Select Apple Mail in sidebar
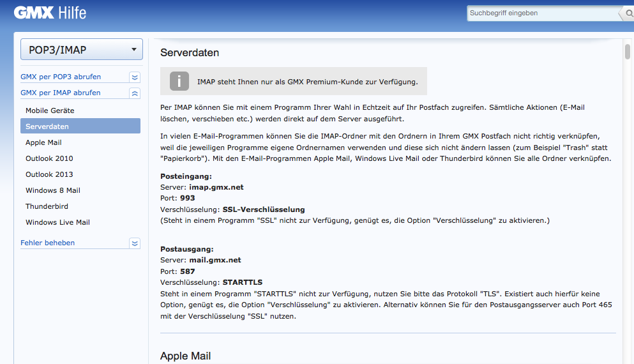 tap(80, 142)
